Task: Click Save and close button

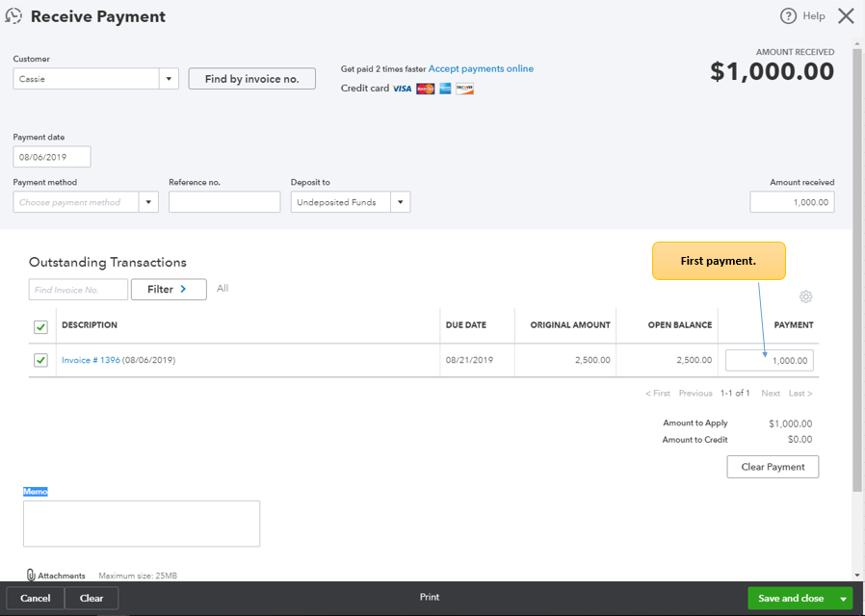Action: coord(791,599)
